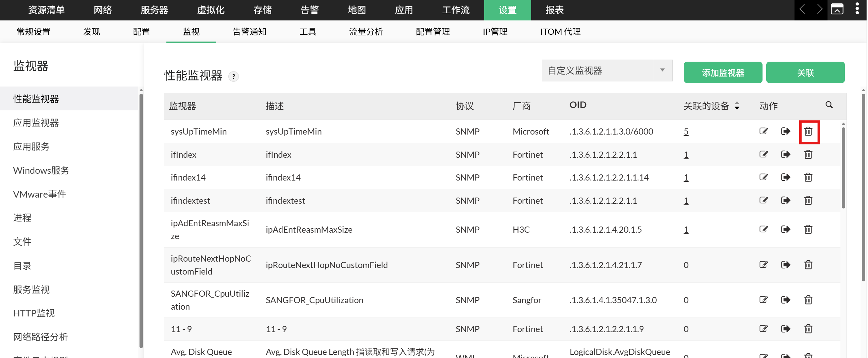This screenshot has width=868, height=358.
Task: Switch to the ITOM 代理 tab
Action: pos(560,32)
